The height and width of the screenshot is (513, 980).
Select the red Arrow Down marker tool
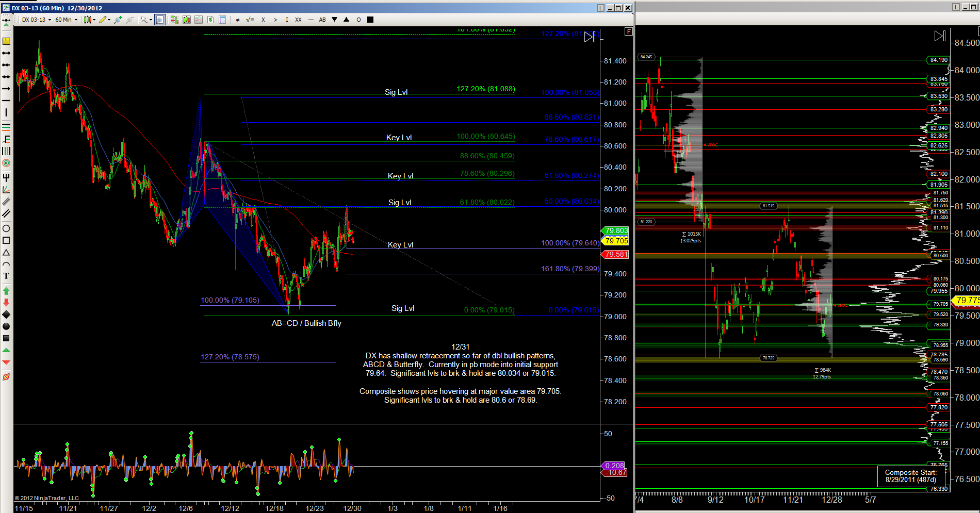[6, 303]
